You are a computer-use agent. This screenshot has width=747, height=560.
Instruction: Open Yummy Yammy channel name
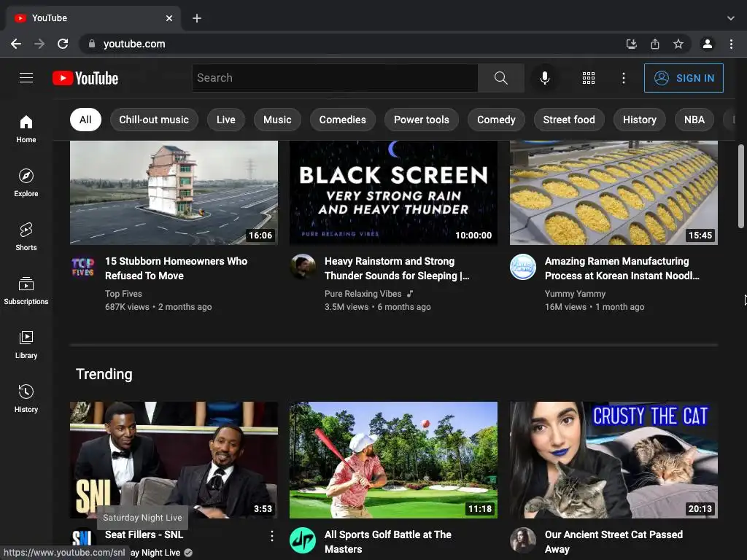click(575, 294)
